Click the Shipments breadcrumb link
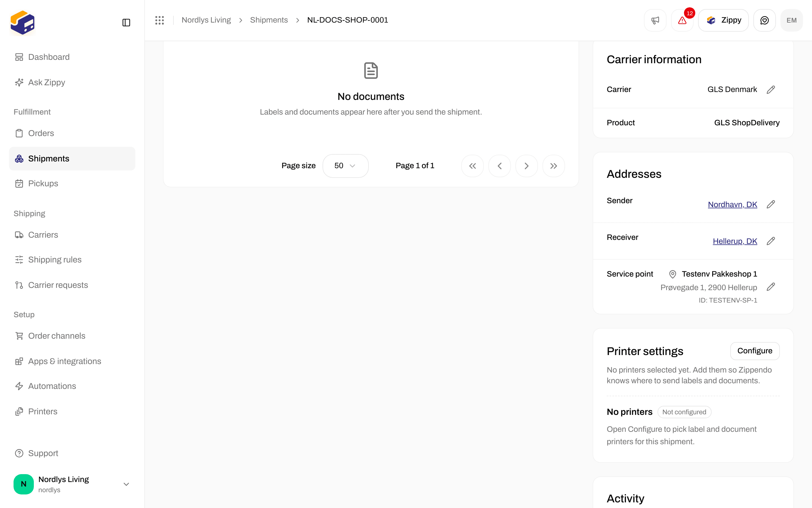 pyautogui.click(x=269, y=20)
